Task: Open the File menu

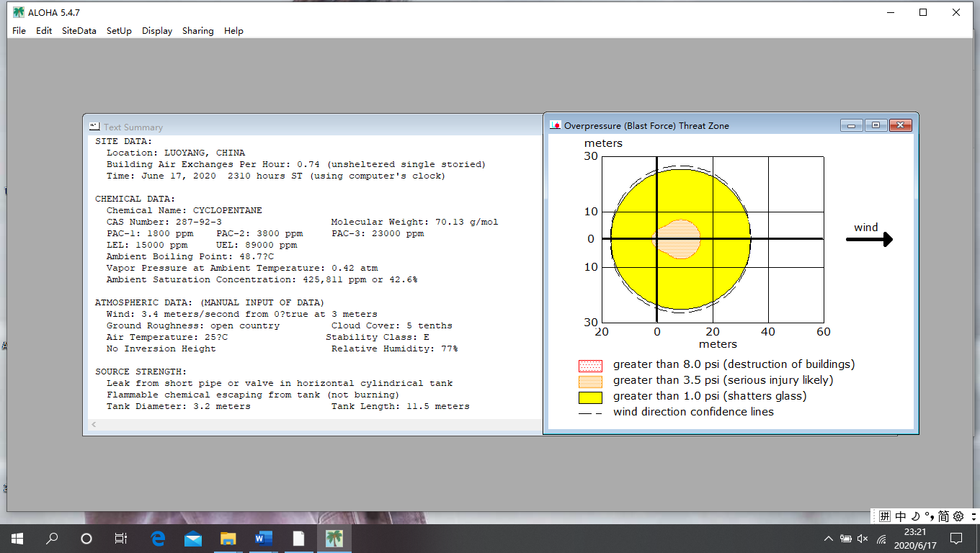Action: (x=19, y=31)
